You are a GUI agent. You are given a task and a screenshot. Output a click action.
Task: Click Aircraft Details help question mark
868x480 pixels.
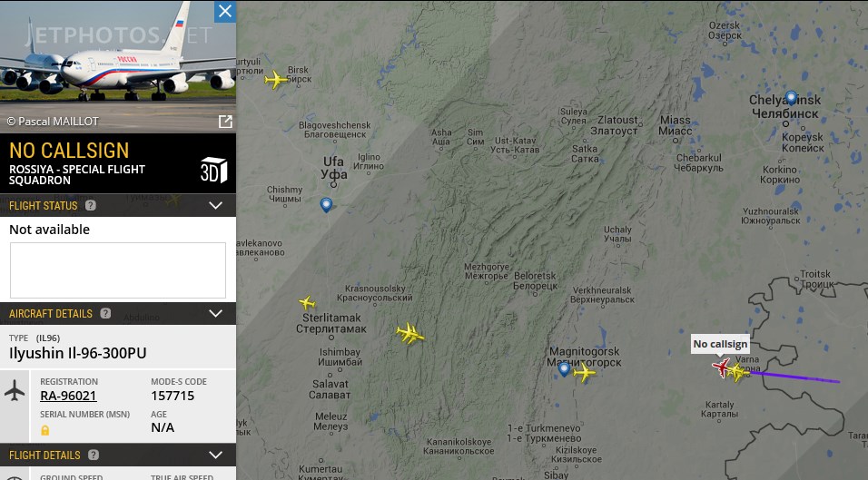click(x=105, y=314)
